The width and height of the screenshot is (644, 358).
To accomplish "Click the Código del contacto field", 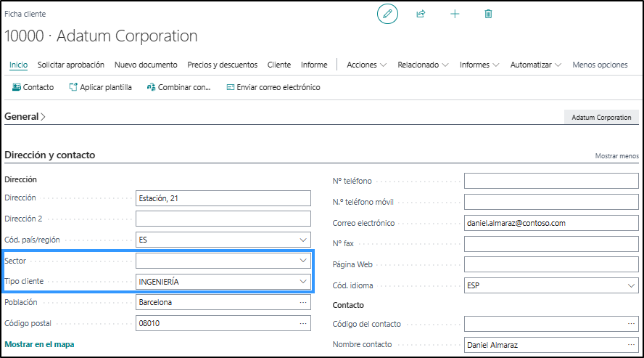I will click(551, 324).
